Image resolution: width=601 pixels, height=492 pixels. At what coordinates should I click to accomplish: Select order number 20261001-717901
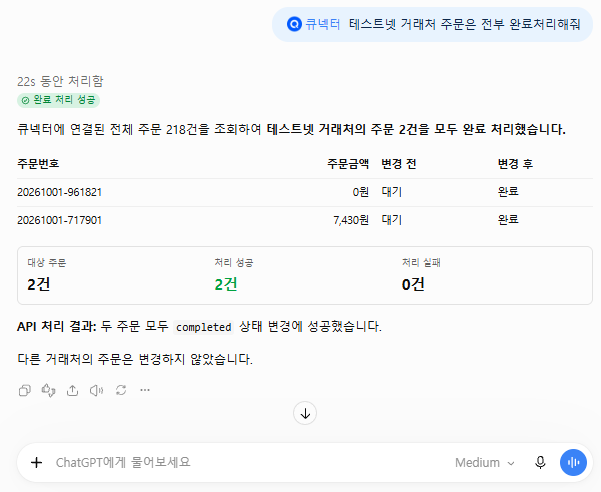(59, 220)
